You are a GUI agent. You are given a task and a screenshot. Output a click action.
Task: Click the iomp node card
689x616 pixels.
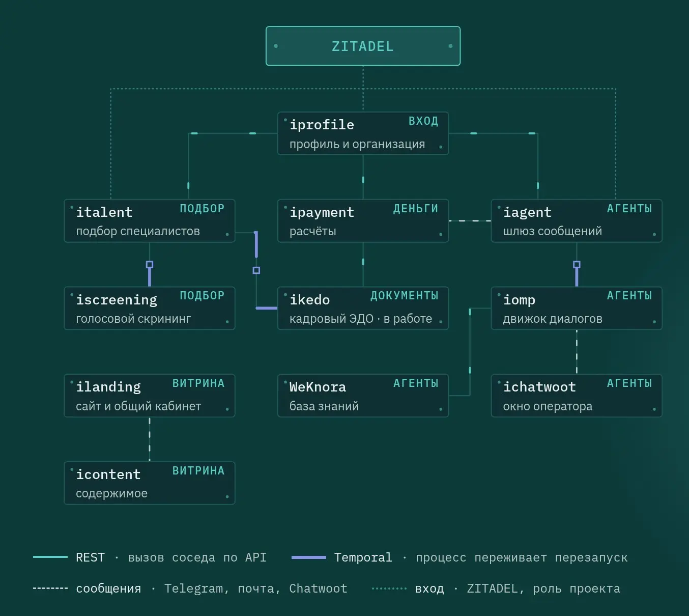(577, 308)
